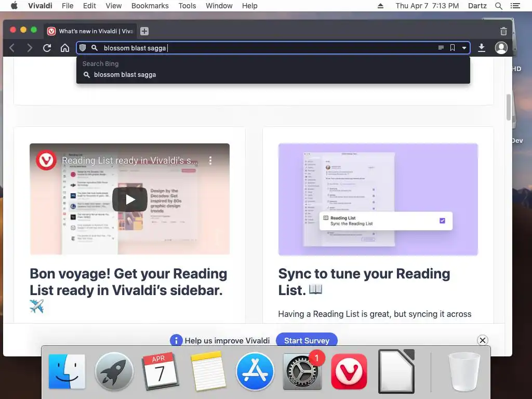Reload the current page
The height and width of the screenshot is (399, 532).
47,48
